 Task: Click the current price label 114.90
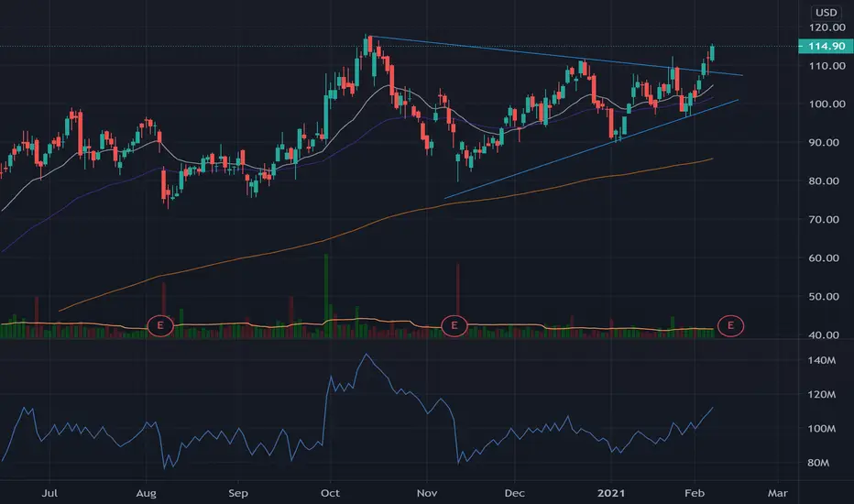pyautogui.click(x=826, y=47)
